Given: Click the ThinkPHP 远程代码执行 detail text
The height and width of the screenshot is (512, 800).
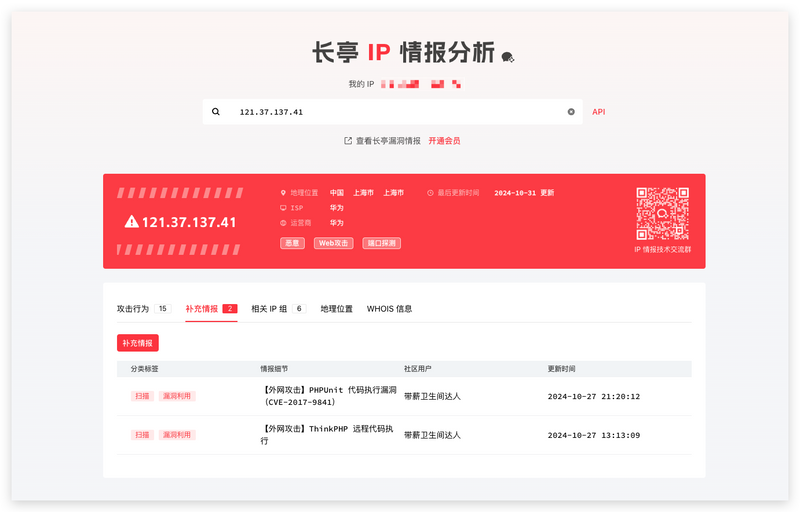Looking at the screenshot, I should (x=327, y=434).
